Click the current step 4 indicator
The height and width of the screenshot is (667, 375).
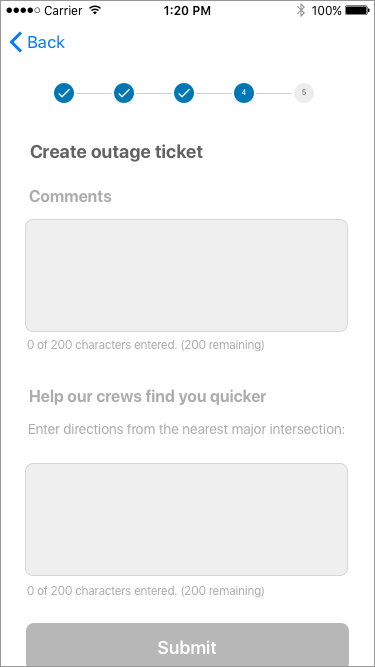click(x=244, y=93)
